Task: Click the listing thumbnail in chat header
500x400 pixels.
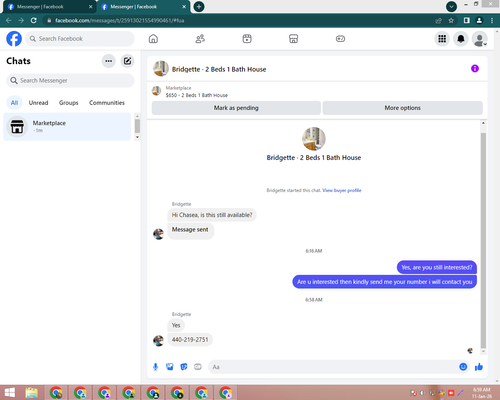Action: tap(161, 68)
